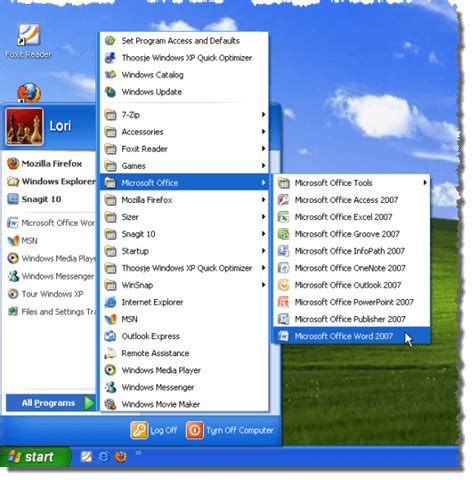The width and height of the screenshot is (473, 480).
Task: Click the Groove 2007 icon
Action: (284, 234)
